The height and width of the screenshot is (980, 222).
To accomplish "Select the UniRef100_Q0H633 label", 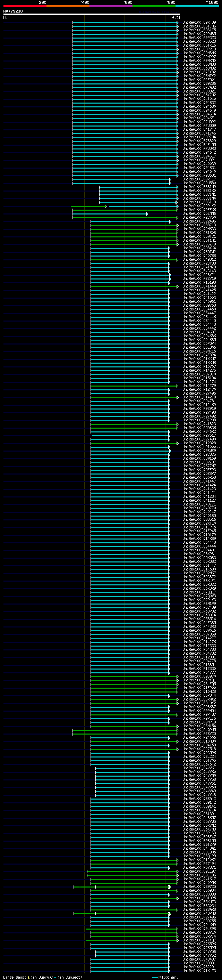I will [199, 229].
